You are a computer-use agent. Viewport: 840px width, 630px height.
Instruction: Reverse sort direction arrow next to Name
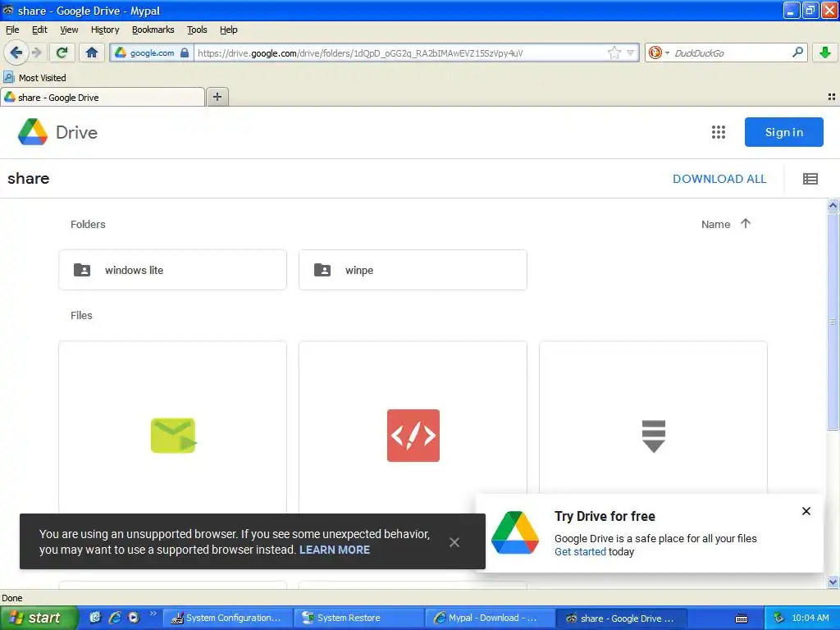click(x=745, y=223)
